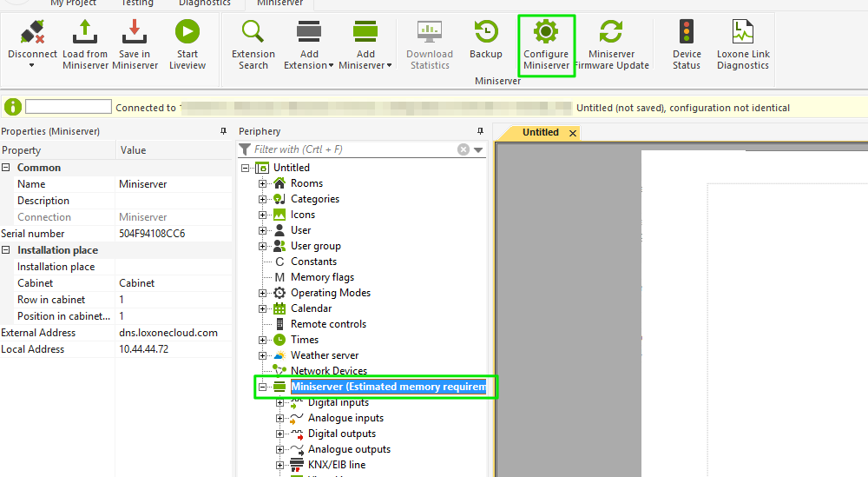Image resolution: width=868 pixels, height=477 pixels.
Task: Switch to the Miniserver ribbon tab
Action: pos(279,3)
